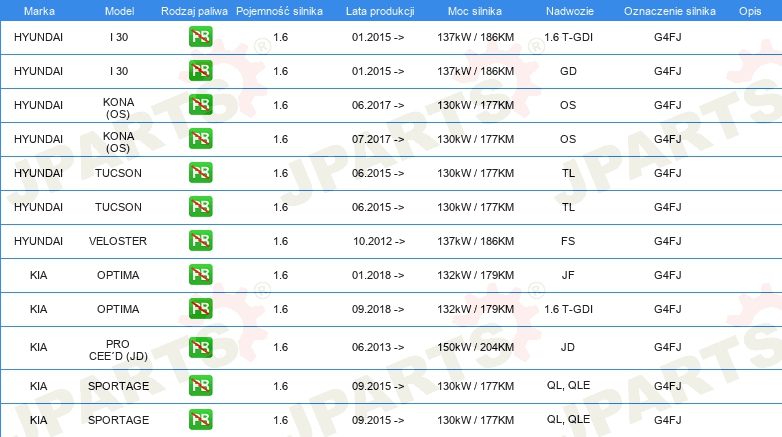782x437 pixels.
Task: Click the JF body code cell
Action: (568, 275)
